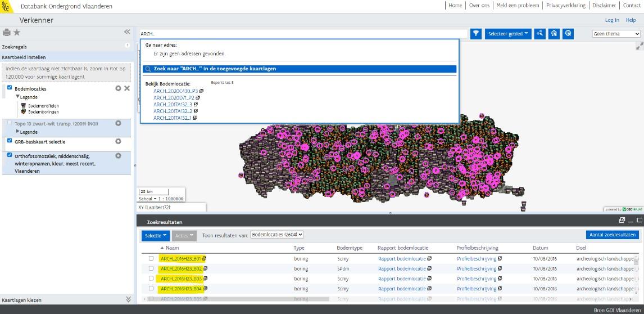Image resolution: width=644 pixels, height=314 pixels.
Task: Open ARCH_2020C430_P3 search suggestion link
Action: pyautogui.click(x=175, y=91)
